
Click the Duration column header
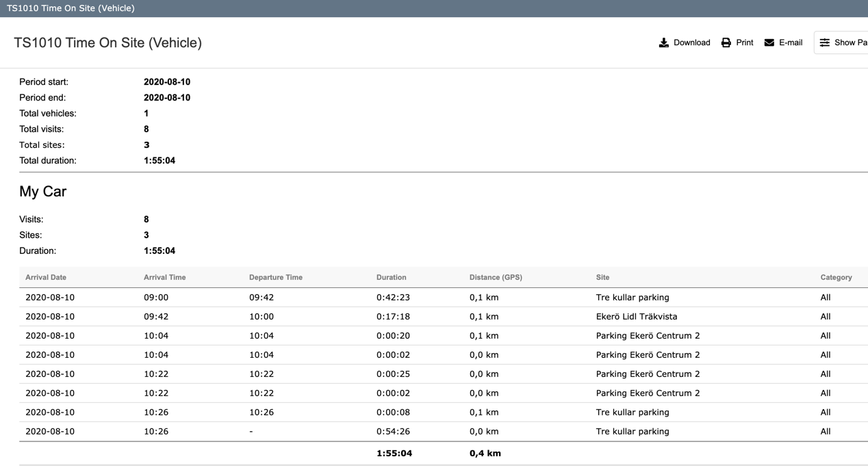(x=391, y=277)
